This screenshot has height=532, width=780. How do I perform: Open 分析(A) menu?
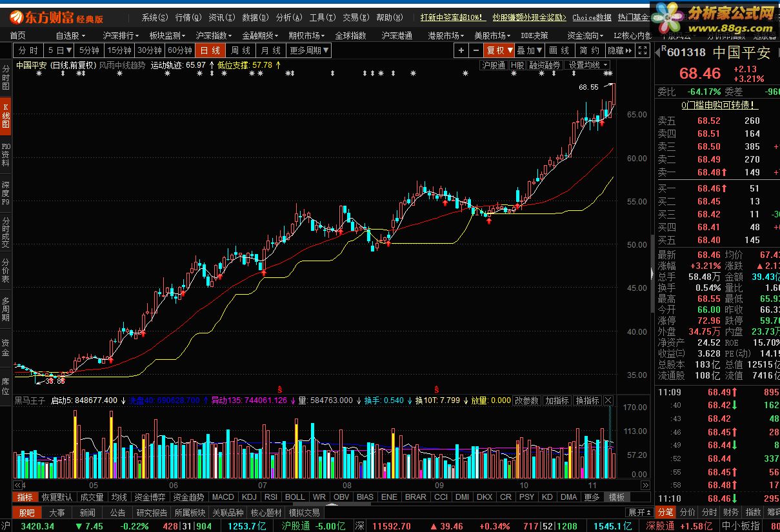click(x=288, y=17)
